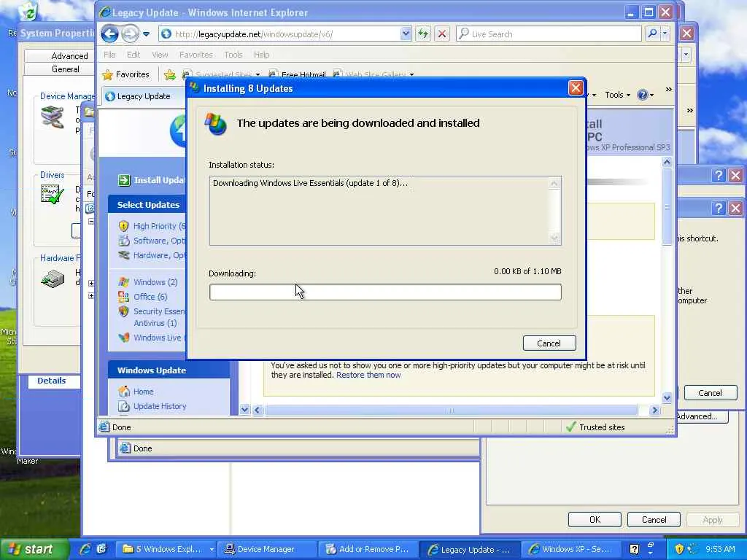Open the File menu in Internet Explorer

coord(109,55)
